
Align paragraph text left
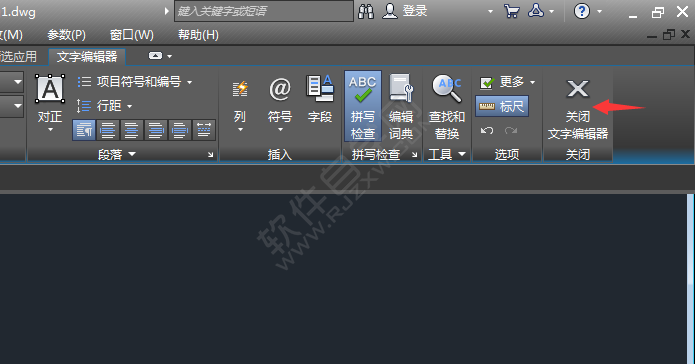point(108,130)
